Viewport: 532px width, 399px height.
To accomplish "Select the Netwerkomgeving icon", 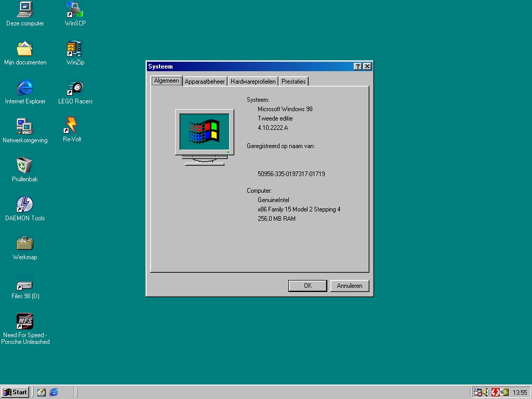I will coord(25,127).
